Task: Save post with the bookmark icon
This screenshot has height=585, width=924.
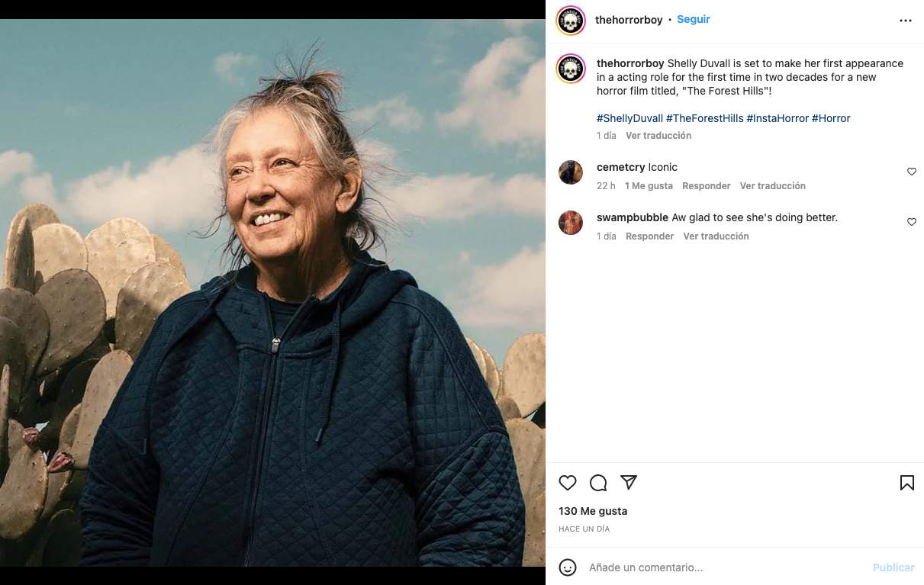Action: click(906, 483)
